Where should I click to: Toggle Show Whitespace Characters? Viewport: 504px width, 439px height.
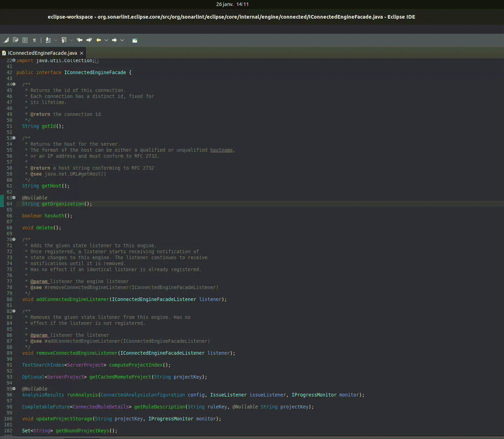click(34, 40)
